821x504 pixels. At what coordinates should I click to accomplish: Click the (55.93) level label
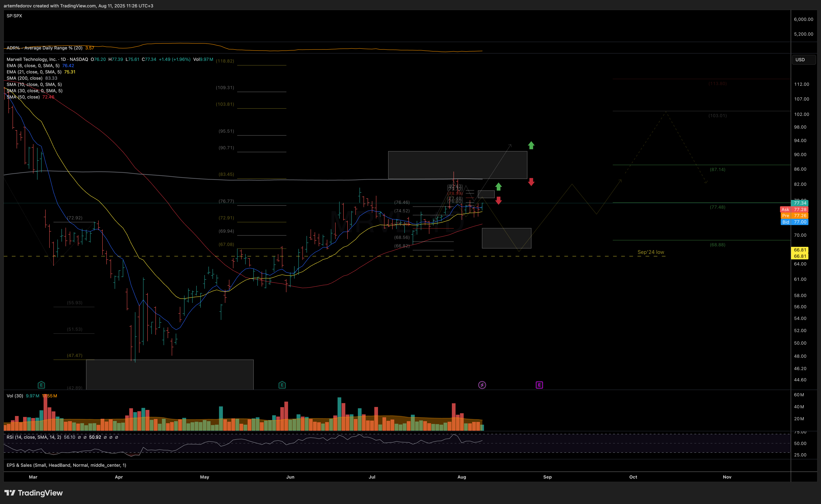click(x=74, y=303)
